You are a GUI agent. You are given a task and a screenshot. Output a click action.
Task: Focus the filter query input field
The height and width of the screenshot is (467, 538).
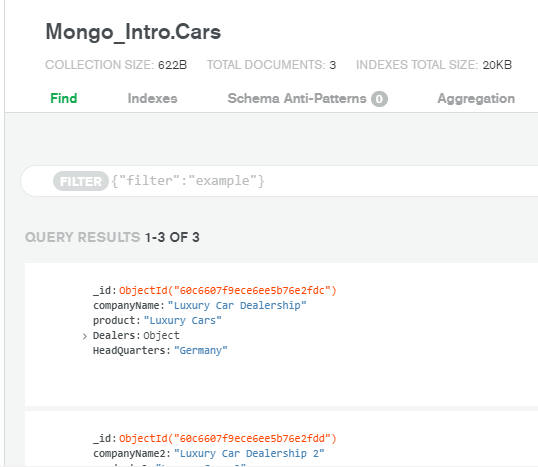279,181
